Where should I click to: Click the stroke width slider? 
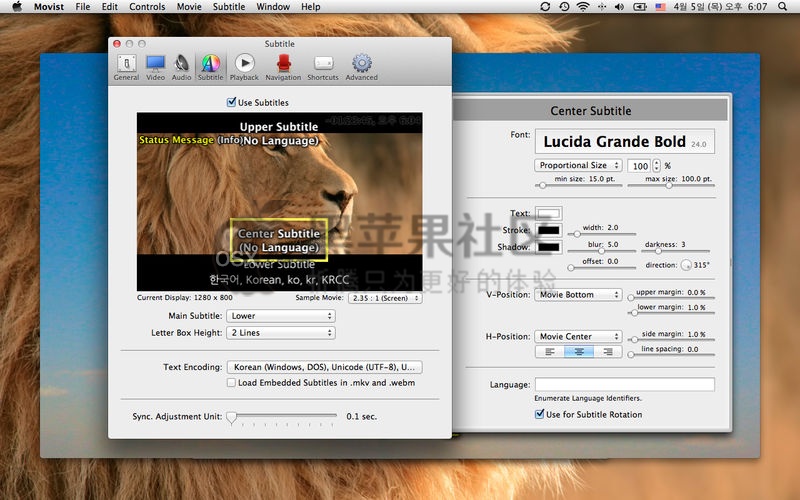602,234
